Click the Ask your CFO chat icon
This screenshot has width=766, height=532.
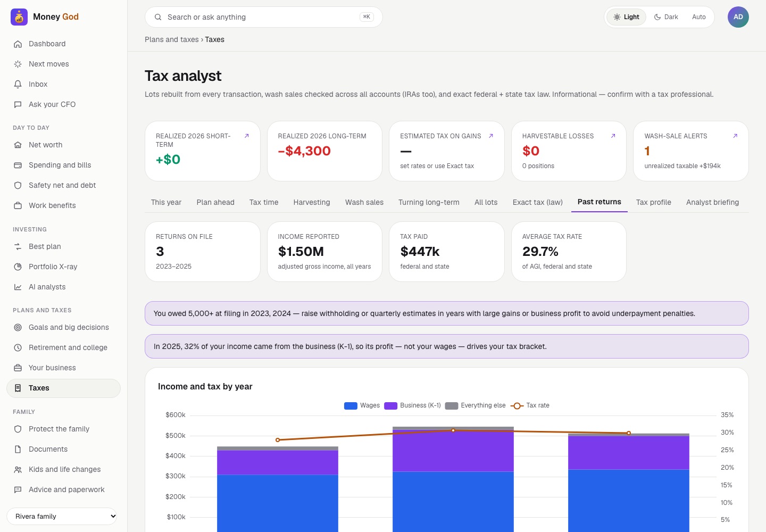point(18,104)
